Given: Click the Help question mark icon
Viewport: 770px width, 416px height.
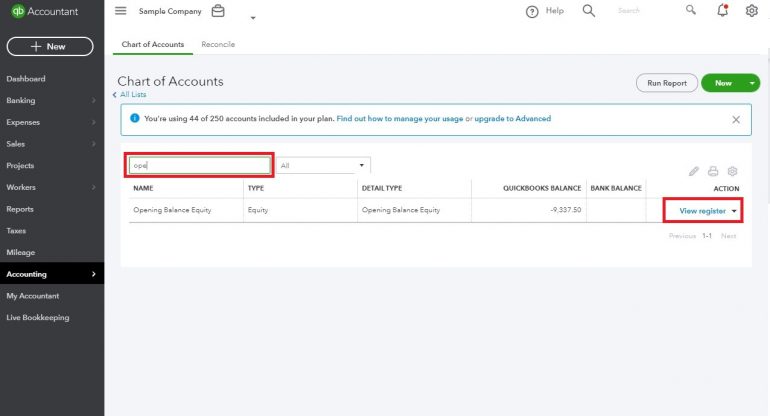Looking at the screenshot, I should 532,11.
